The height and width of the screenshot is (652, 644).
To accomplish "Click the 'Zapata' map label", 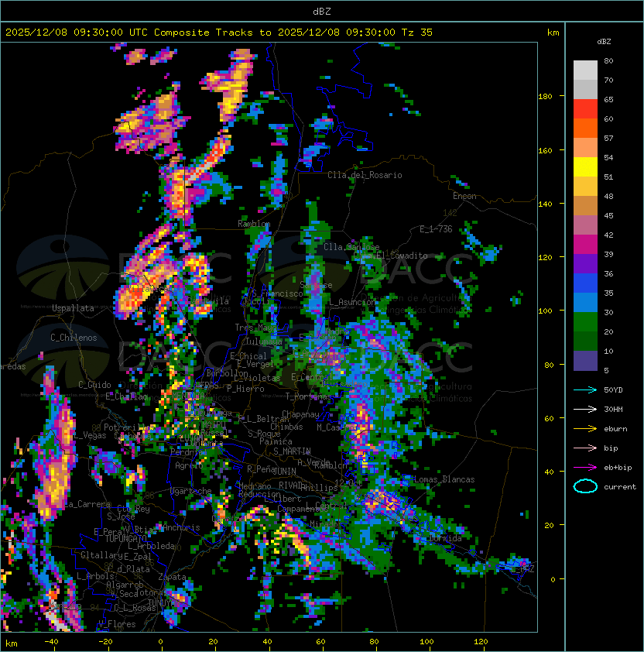I will coord(172,577).
